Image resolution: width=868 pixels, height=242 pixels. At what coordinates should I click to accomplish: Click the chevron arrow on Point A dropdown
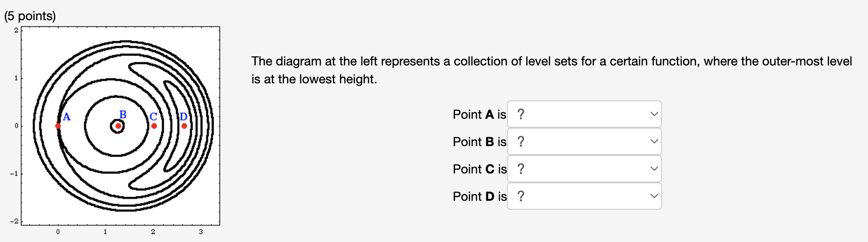tap(654, 114)
